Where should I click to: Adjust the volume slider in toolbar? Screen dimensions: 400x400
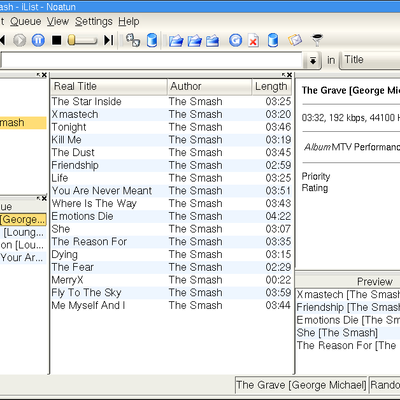[82, 40]
